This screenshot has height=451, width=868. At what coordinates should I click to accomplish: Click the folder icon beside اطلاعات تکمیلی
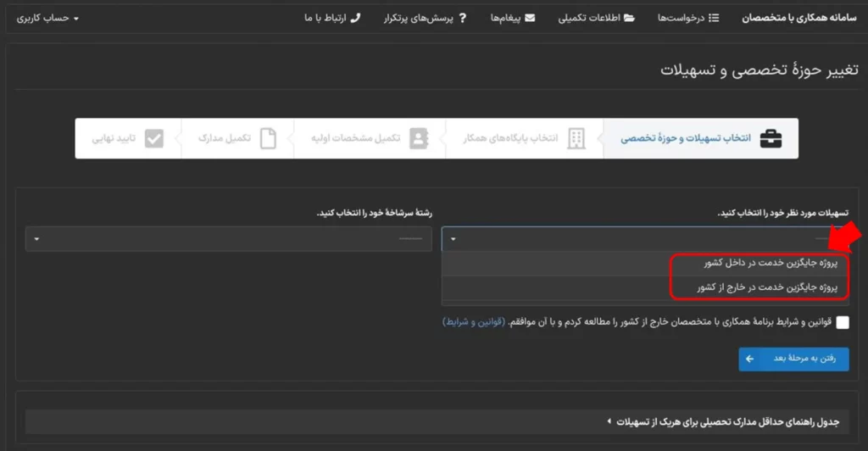(630, 18)
